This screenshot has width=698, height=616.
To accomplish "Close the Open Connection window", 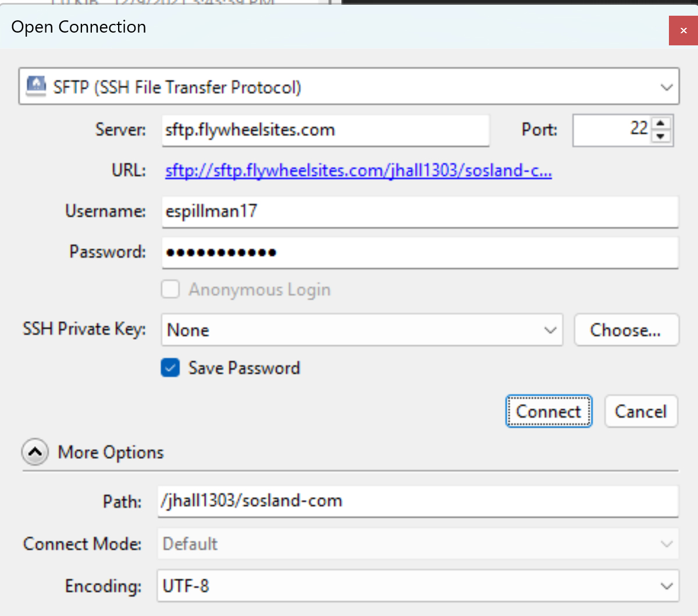I will click(x=683, y=30).
